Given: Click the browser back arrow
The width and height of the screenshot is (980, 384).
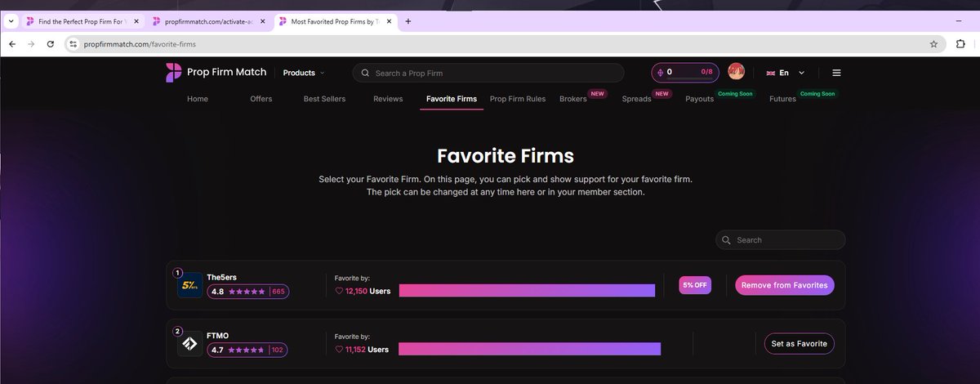Looking at the screenshot, I should [12, 43].
